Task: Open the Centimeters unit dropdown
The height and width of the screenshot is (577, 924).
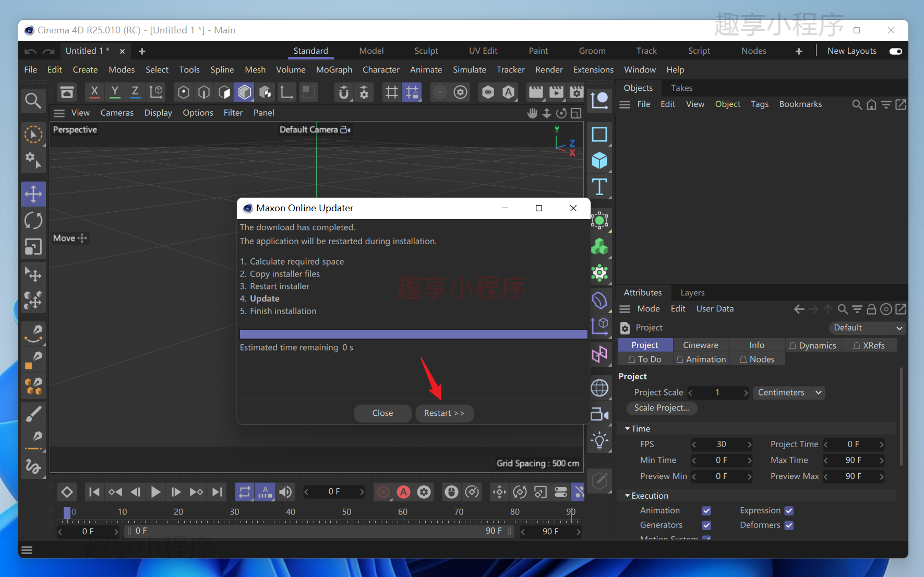Action: [789, 392]
